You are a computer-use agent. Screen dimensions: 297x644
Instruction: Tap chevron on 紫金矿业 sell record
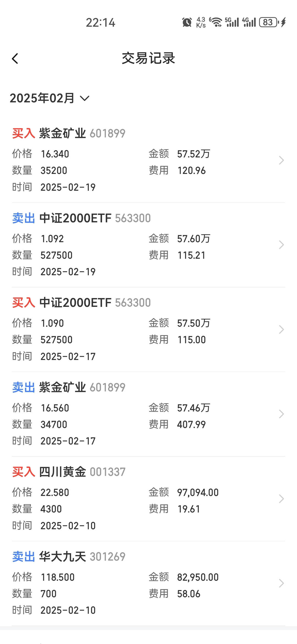point(281,414)
